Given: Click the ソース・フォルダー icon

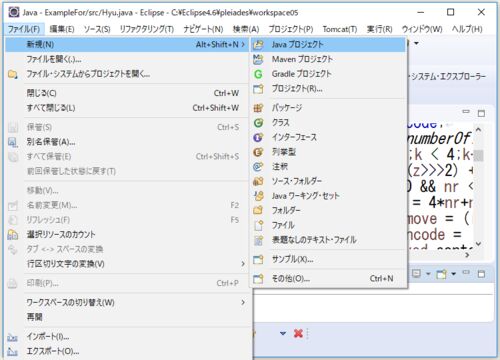Looking at the screenshot, I should pyautogui.click(x=258, y=181).
